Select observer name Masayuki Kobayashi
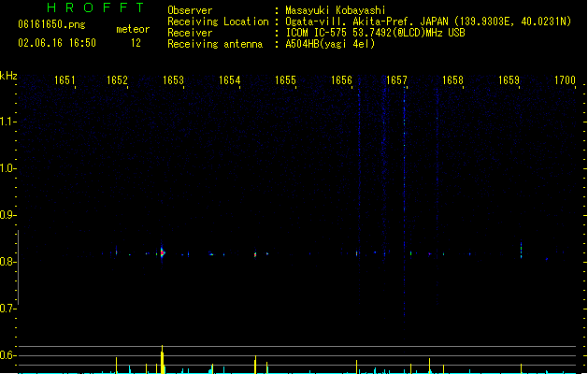Viewport: 588px width, 374px height. pos(336,10)
